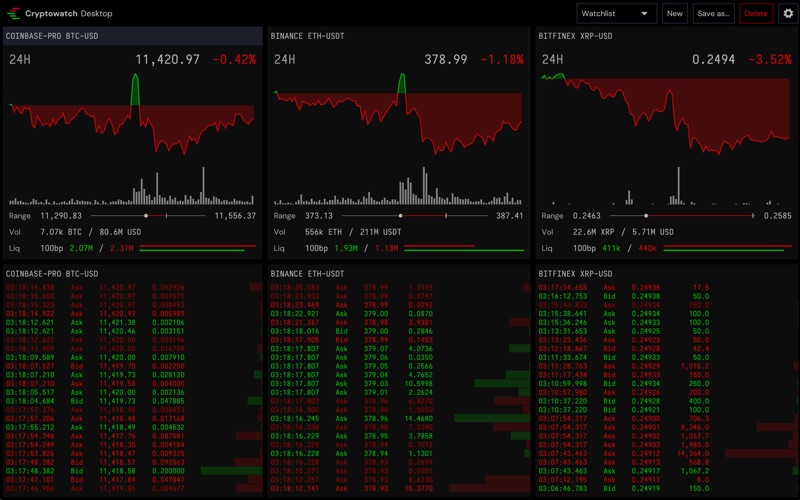Click the ETH-USDT range slider marker

click(401, 216)
